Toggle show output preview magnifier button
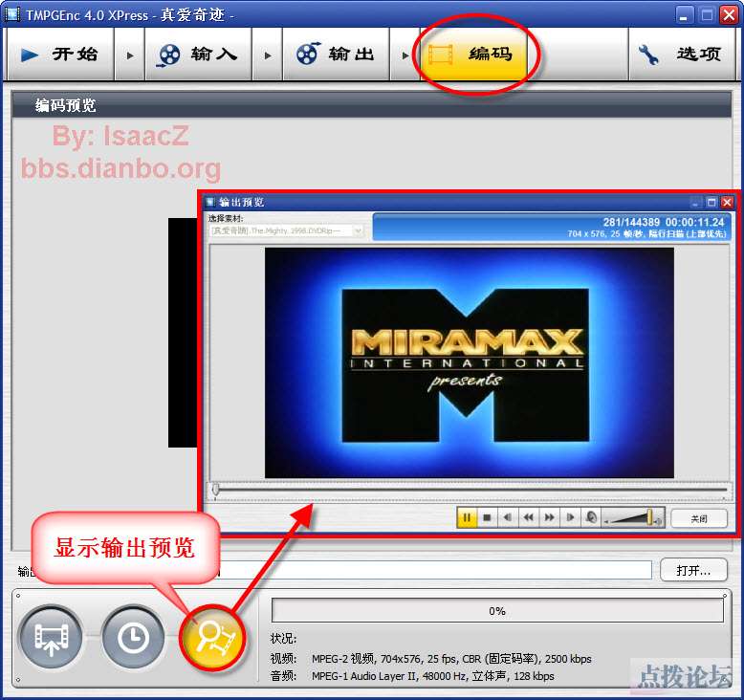 click(213, 637)
